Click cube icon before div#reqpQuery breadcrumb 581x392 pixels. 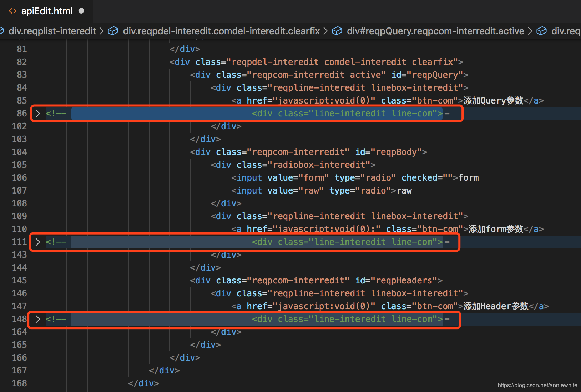tap(337, 31)
